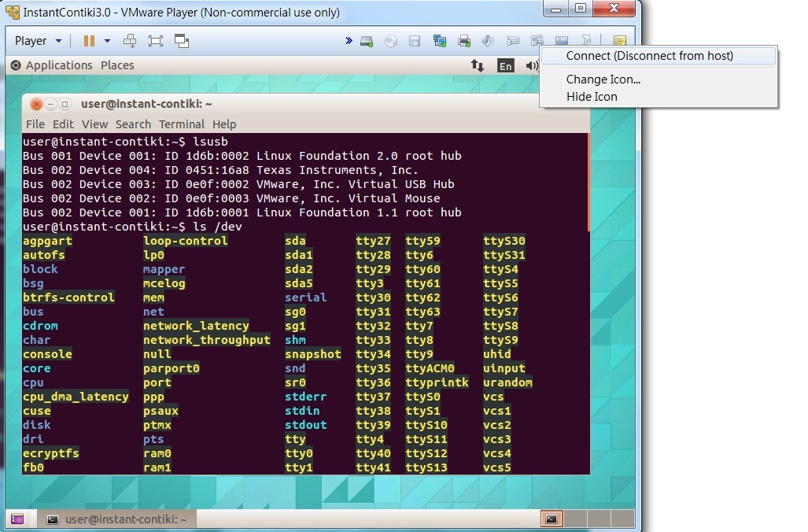Click the ecryptfs entry in listing
Screen dimensions: 808x532
(50, 453)
